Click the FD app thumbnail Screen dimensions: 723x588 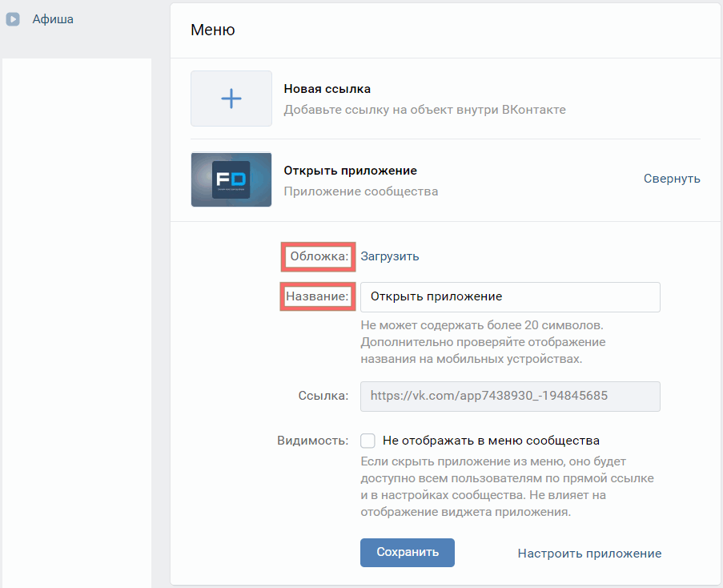coord(231,179)
